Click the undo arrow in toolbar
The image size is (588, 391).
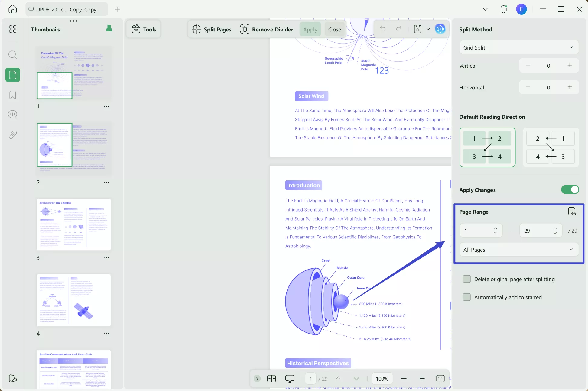383,29
